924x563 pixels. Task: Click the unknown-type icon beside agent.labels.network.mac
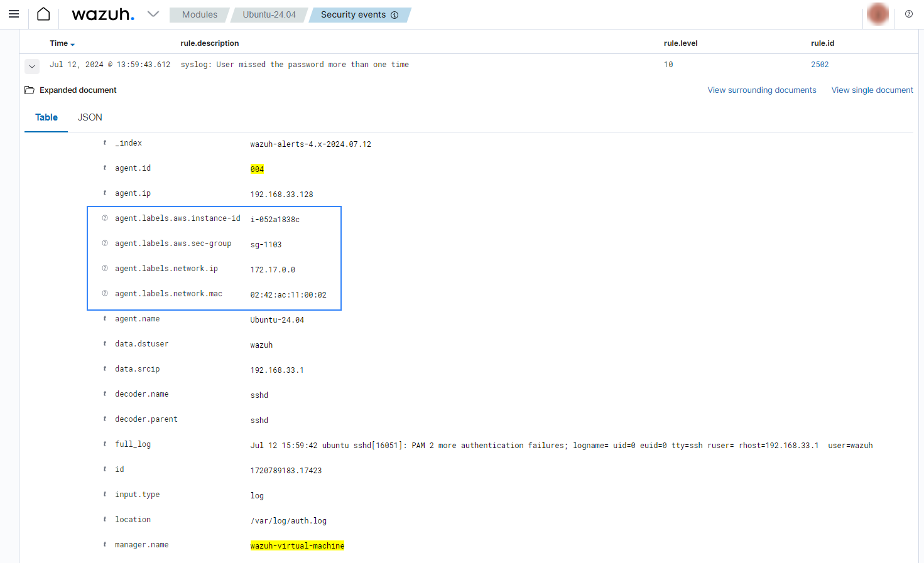[x=104, y=293]
